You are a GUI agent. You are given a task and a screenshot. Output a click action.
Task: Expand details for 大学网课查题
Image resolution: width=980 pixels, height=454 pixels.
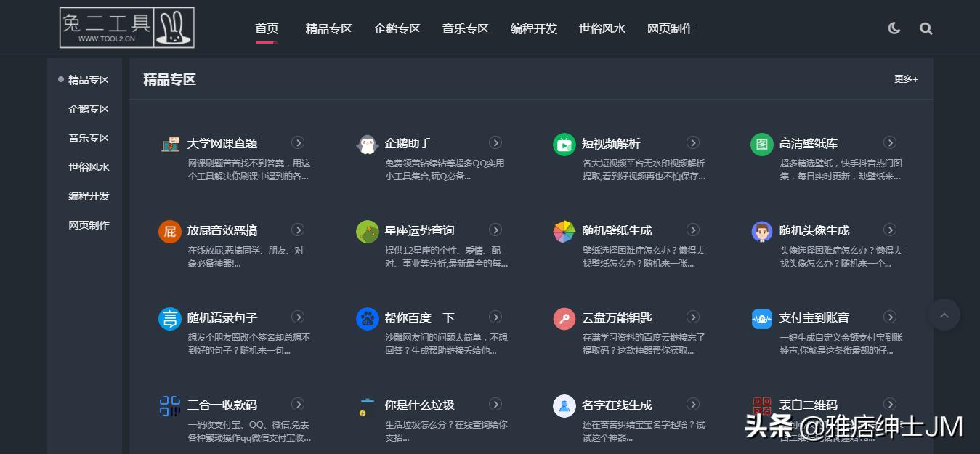pos(298,142)
